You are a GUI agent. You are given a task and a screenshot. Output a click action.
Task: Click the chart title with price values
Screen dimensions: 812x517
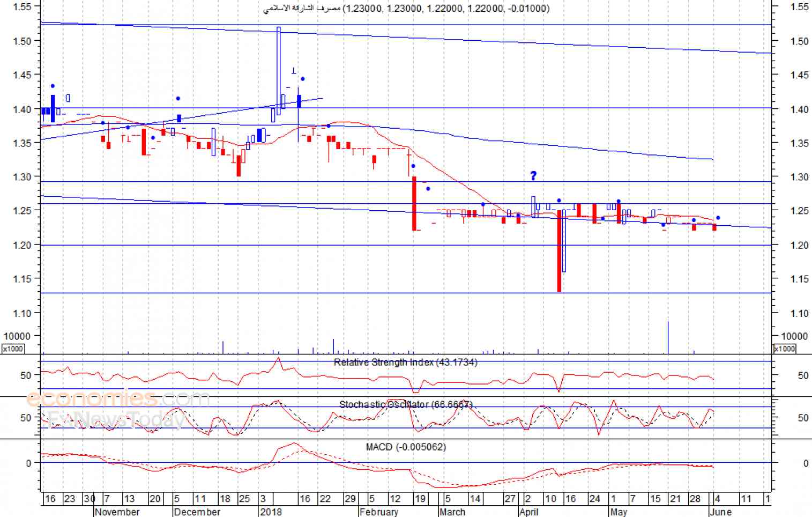406,9
